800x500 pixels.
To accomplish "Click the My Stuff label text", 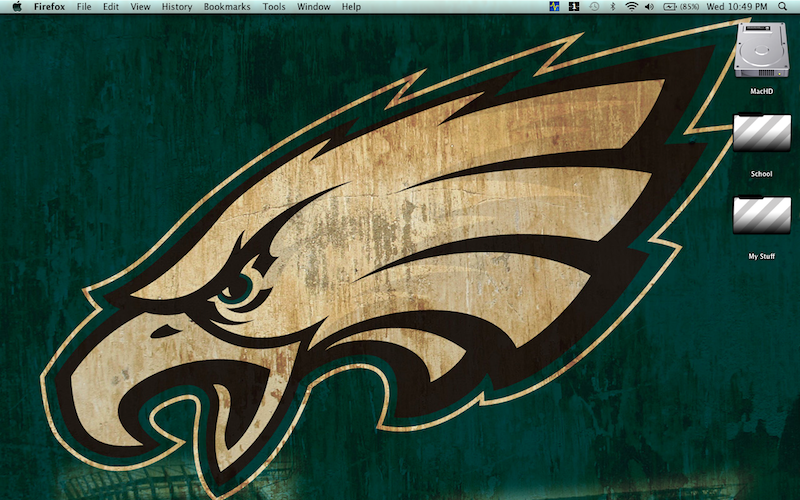I will coord(762,256).
